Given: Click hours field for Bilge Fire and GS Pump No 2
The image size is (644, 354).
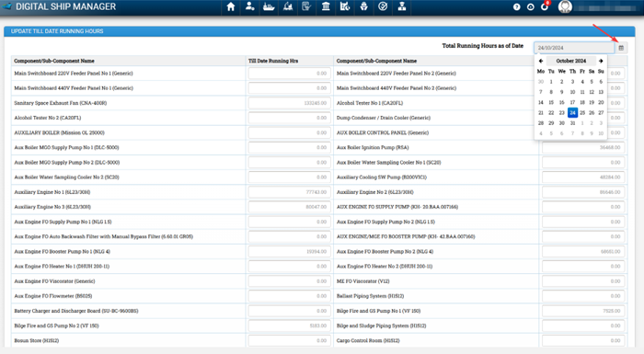Looking at the screenshot, I should coord(290,325).
